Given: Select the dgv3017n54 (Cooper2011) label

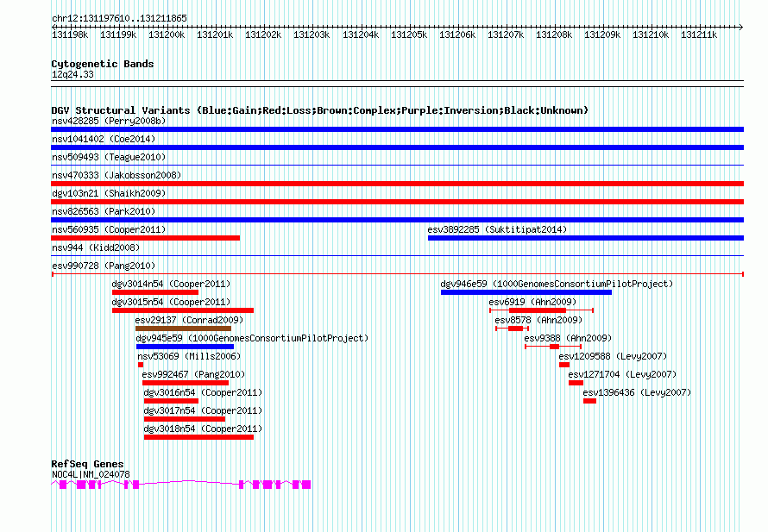Looking at the screenshot, I should pos(203,410).
